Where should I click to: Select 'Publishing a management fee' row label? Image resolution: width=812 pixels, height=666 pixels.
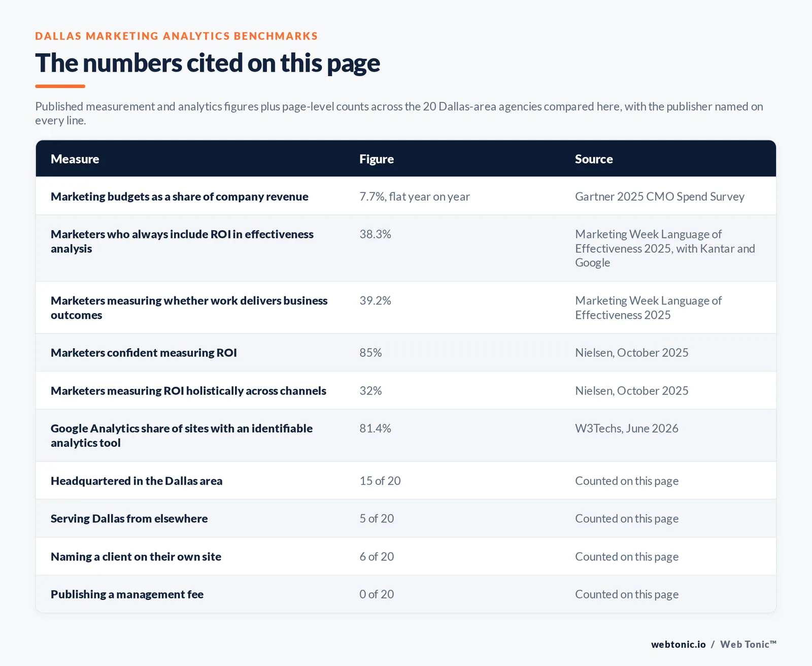pos(127,594)
